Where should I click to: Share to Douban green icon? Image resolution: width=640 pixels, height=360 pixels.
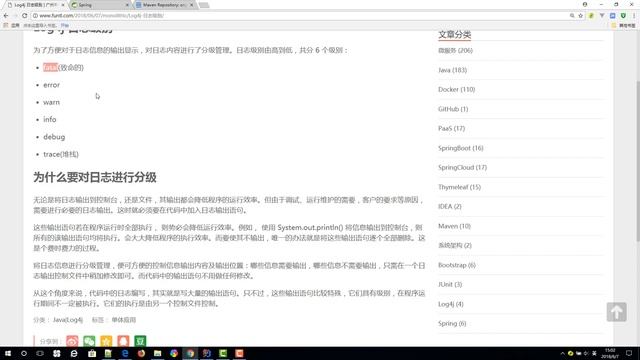point(140,341)
